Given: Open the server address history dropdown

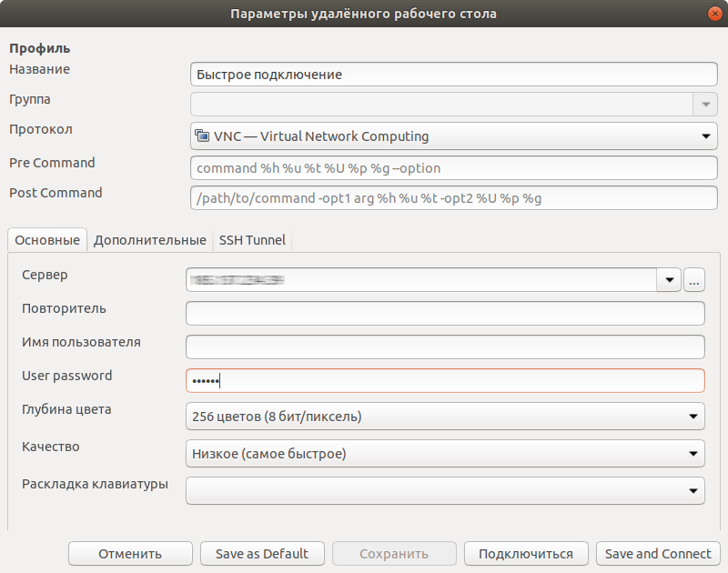Looking at the screenshot, I should click(x=670, y=281).
